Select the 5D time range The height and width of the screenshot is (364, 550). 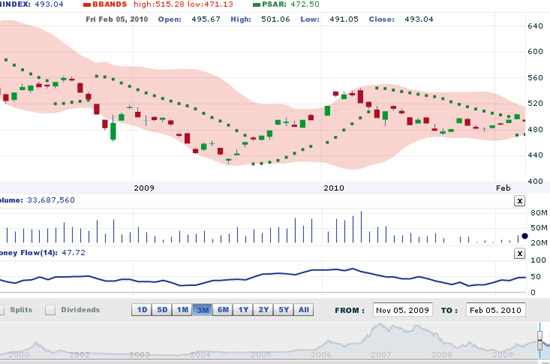point(162,310)
